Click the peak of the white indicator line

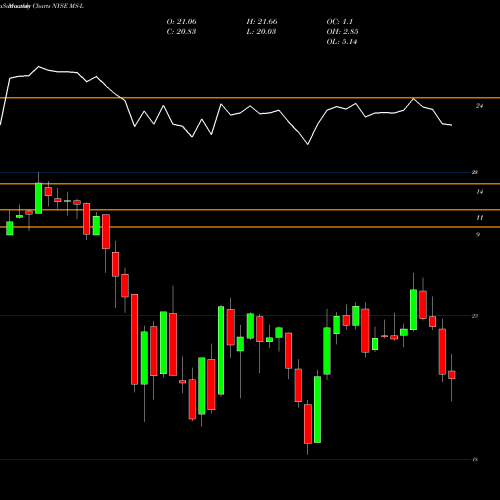point(38,67)
